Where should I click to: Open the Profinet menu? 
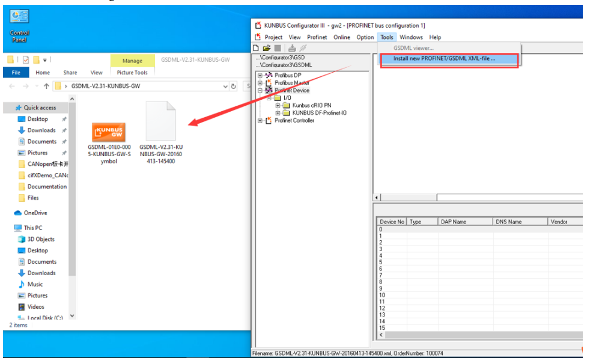click(317, 37)
